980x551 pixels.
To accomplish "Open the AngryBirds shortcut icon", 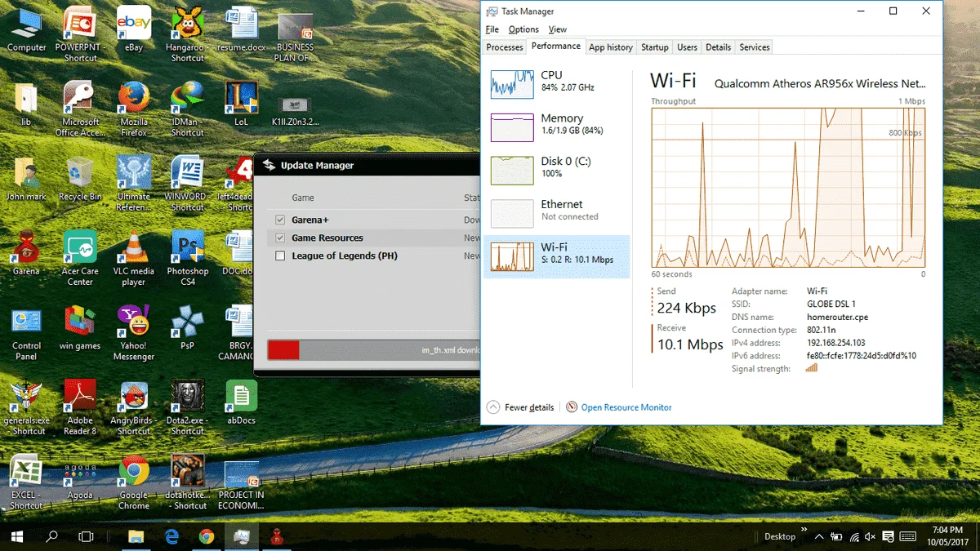I will (134, 407).
